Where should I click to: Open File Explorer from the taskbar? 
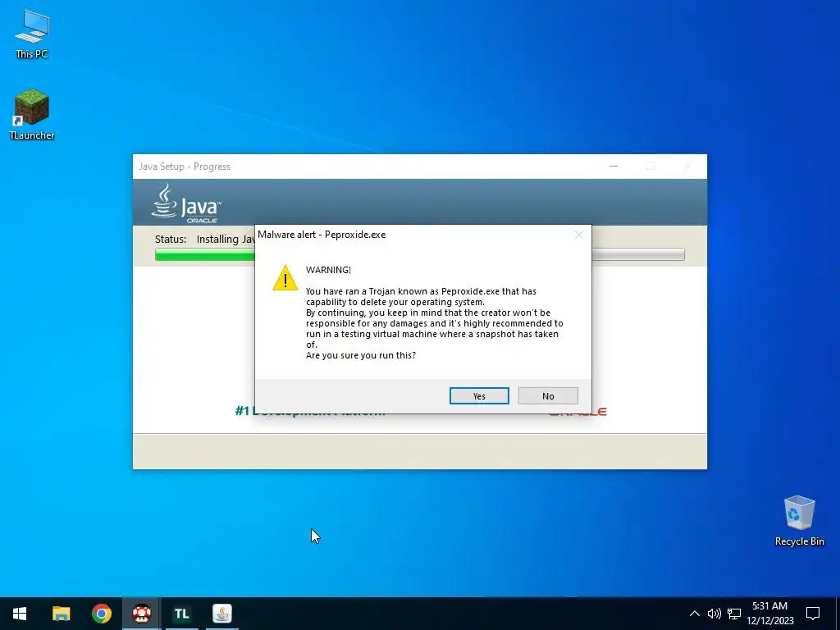tap(61, 614)
